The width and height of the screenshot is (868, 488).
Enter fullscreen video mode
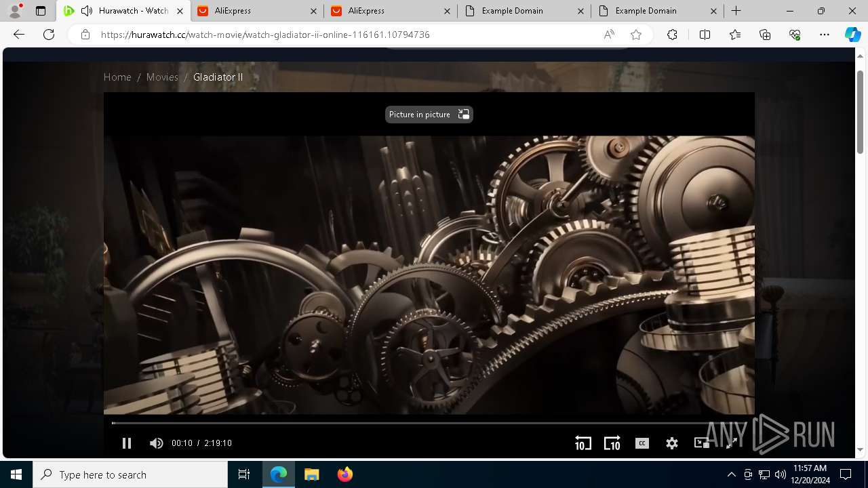point(732,443)
